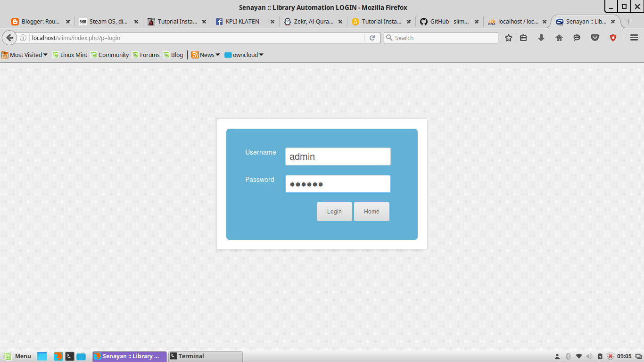Show your bookmarks list icon
644x362 pixels.
(x=523, y=38)
